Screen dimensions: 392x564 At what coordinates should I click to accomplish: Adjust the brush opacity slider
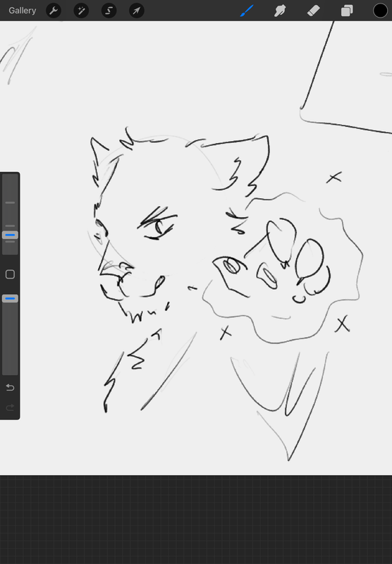click(x=10, y=298)
